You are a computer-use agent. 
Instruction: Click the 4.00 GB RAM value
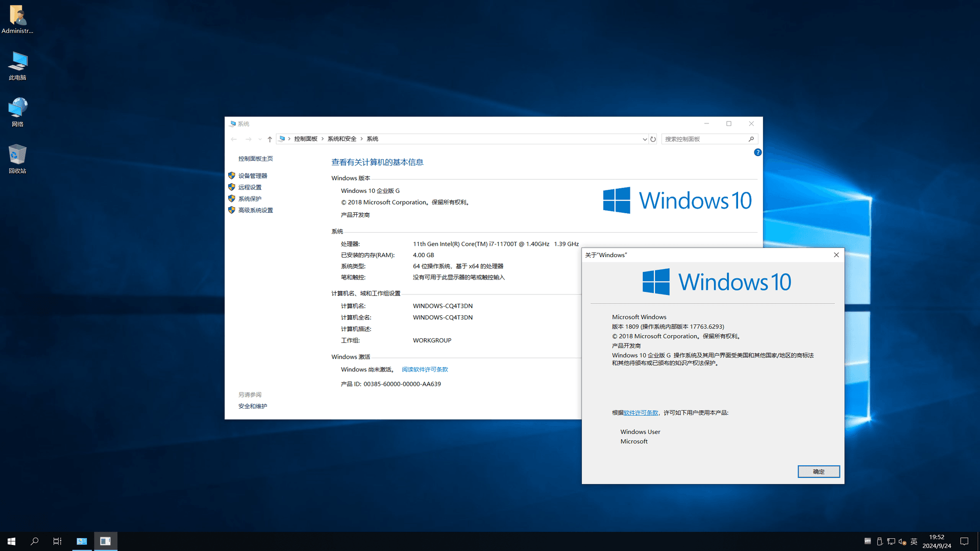[x=423, y=255]
